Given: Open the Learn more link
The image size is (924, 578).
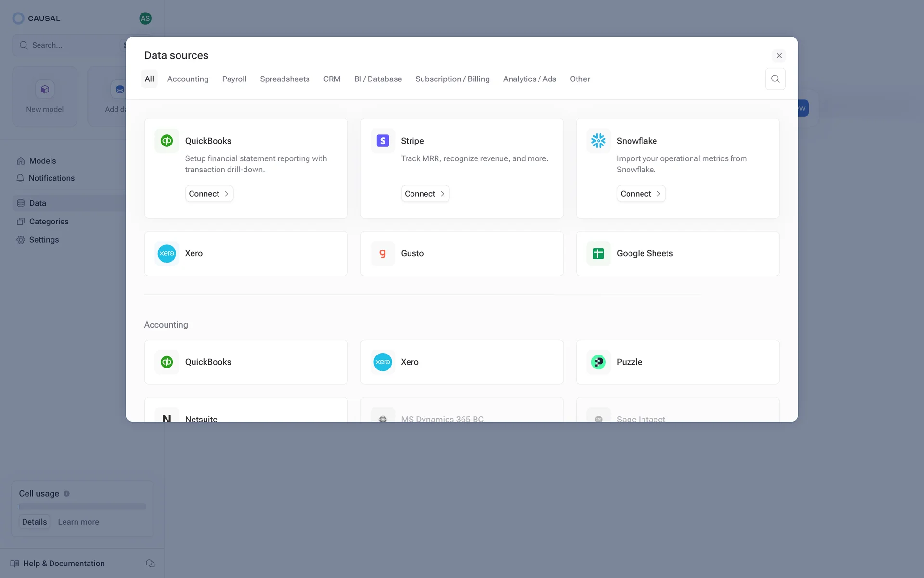Looking at the screenshot, I should pos(78,522).
